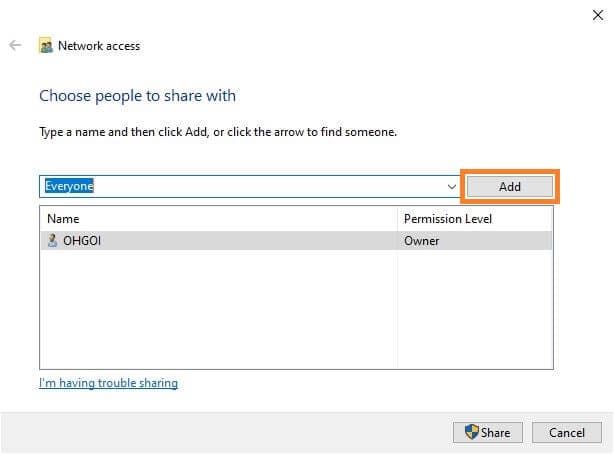Dismiss dialog with the Cancel button
Image resolution: width=614 pixels, height=454 pixels.
click(x=566, y=432)
